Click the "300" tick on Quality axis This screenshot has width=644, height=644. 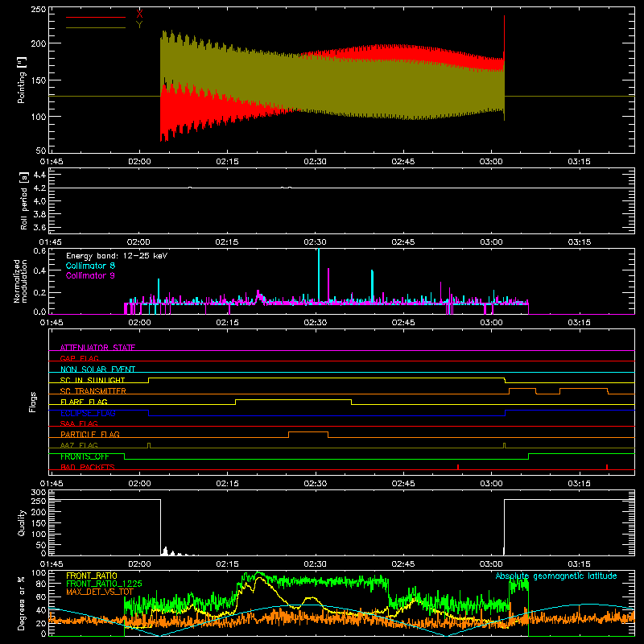coord(39,493)
